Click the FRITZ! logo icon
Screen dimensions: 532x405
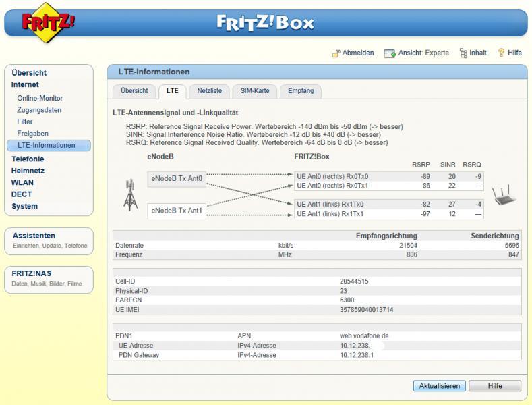tap(47, 23)
